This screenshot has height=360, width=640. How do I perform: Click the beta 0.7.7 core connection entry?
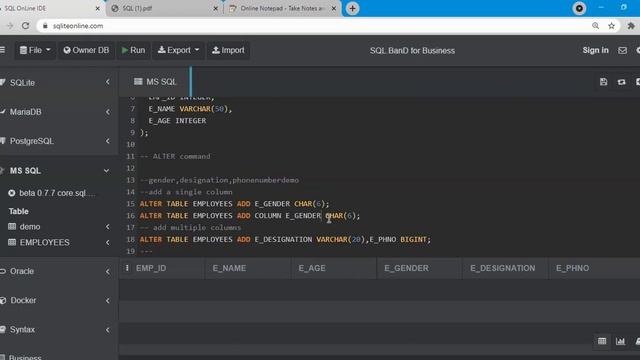tap(53, 193)
